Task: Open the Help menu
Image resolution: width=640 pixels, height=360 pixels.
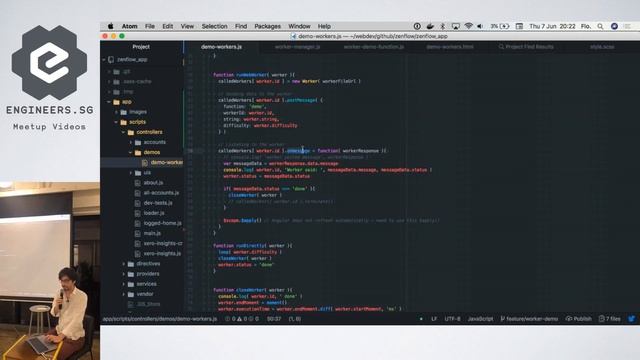Action: point(324,26)
